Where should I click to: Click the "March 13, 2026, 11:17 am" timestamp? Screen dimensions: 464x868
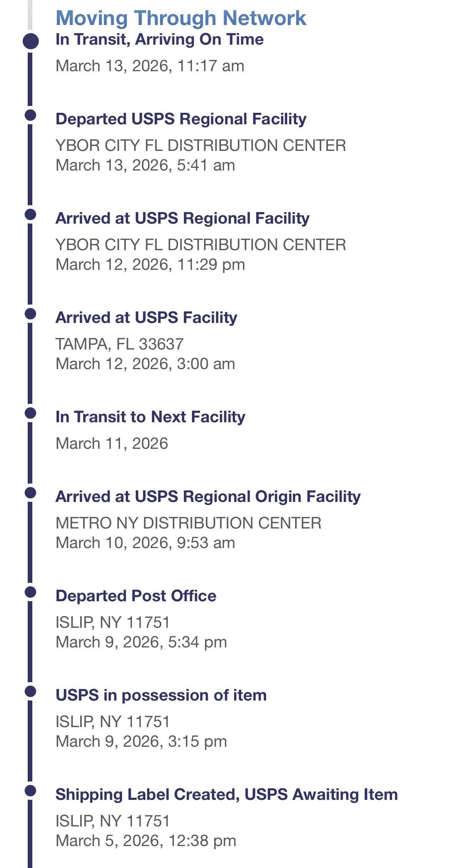(x=150, y=66)
